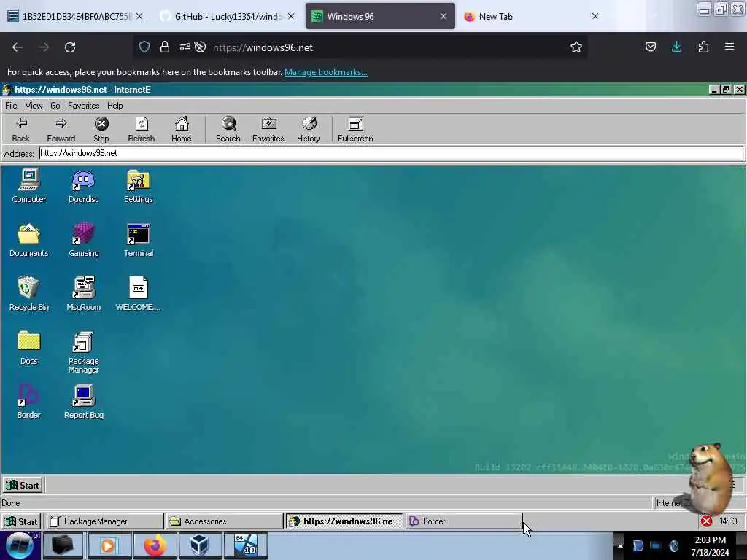
Task: Click the padlock site security icon
Action: coord(165,47)
